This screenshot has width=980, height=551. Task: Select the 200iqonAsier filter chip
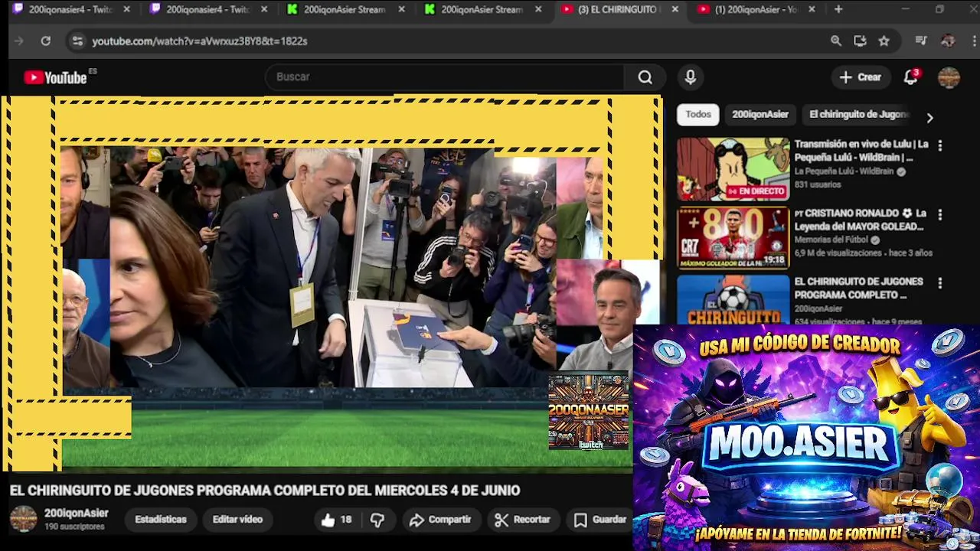pyautogui.click(x=760, y=114)
